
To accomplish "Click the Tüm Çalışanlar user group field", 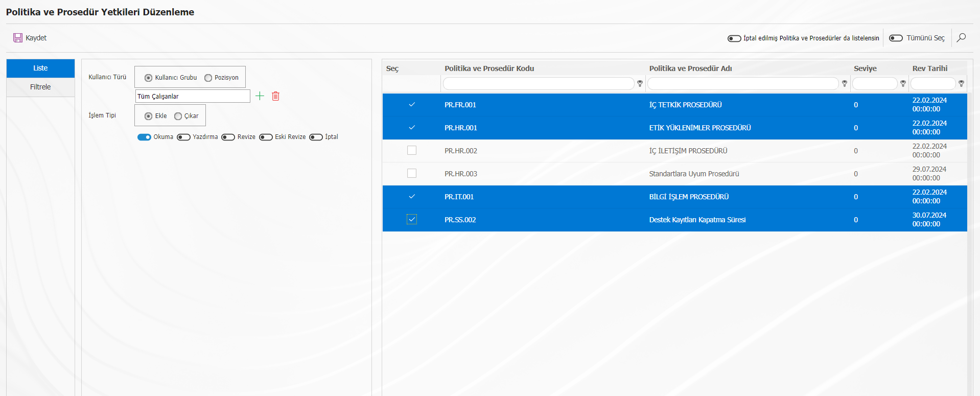I will (193, 96).
